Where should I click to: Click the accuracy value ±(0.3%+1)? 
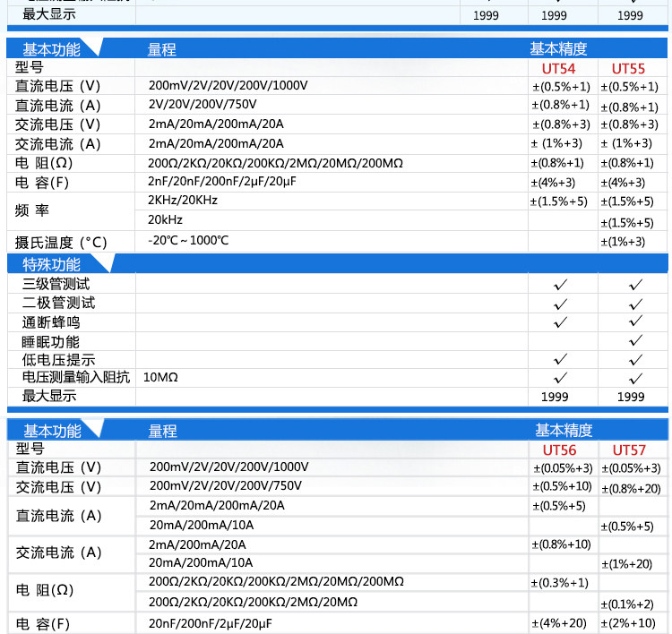point(560,583)
